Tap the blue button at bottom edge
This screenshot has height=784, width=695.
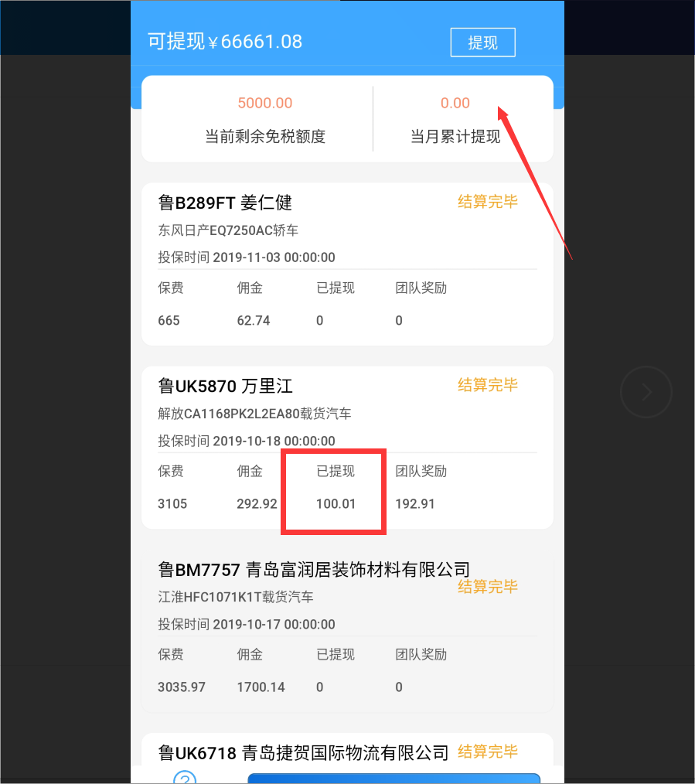[x=394, y=779]
